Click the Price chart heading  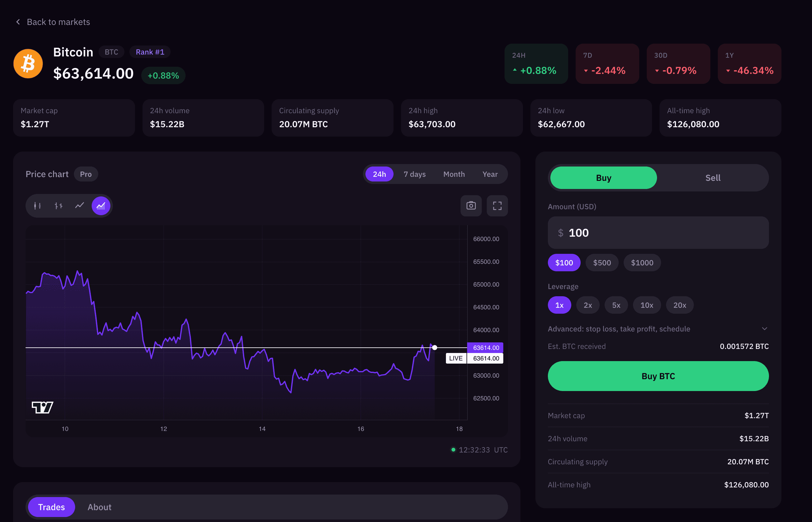[47, 174]
